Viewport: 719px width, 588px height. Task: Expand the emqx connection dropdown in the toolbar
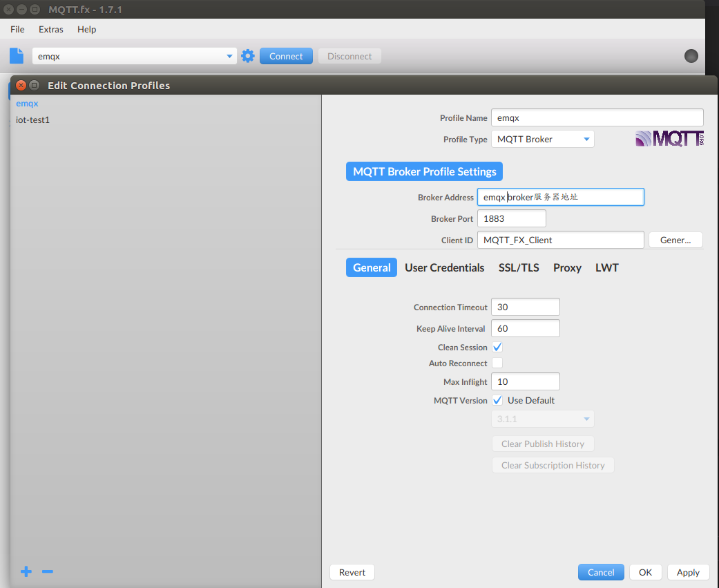[x=229, y=56]
